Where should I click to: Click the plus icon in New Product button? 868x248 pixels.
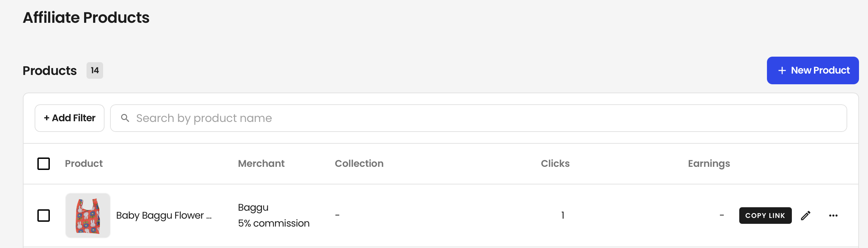(782, 70)
